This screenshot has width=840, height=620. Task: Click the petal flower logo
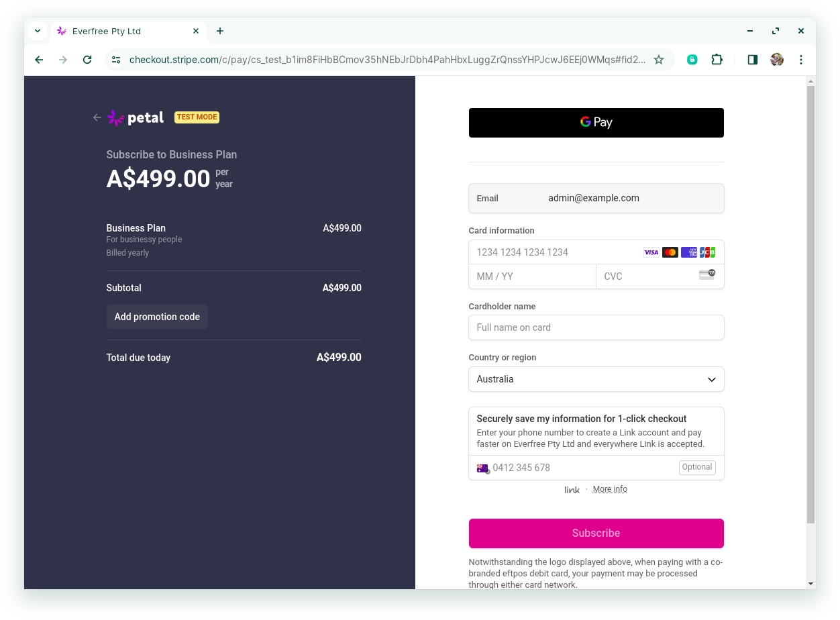[116, 118]
